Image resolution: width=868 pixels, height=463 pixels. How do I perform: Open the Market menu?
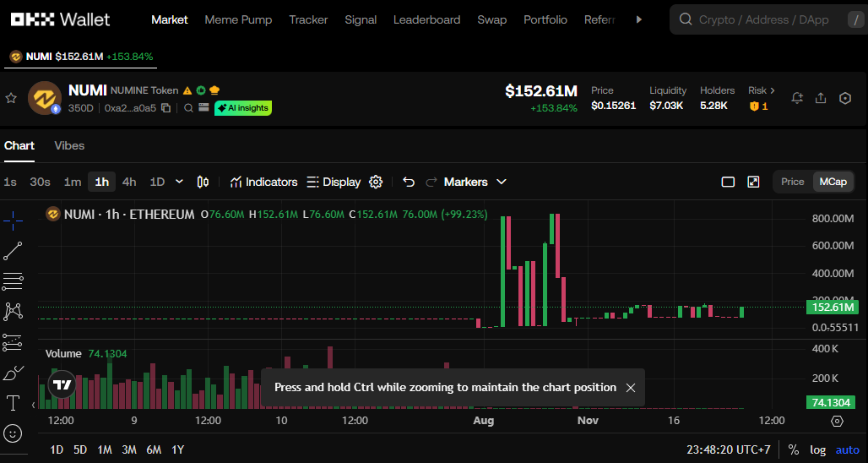(170, 19)
